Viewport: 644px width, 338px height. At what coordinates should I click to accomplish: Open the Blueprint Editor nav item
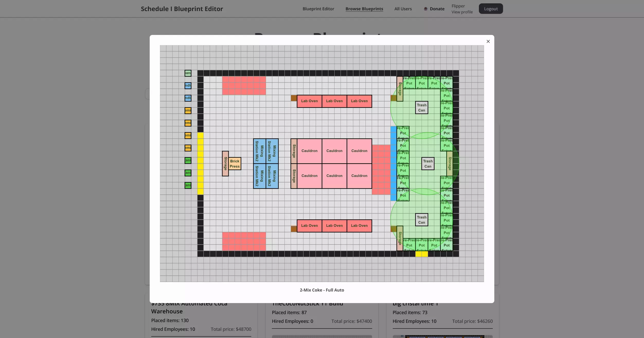point(318,9)
